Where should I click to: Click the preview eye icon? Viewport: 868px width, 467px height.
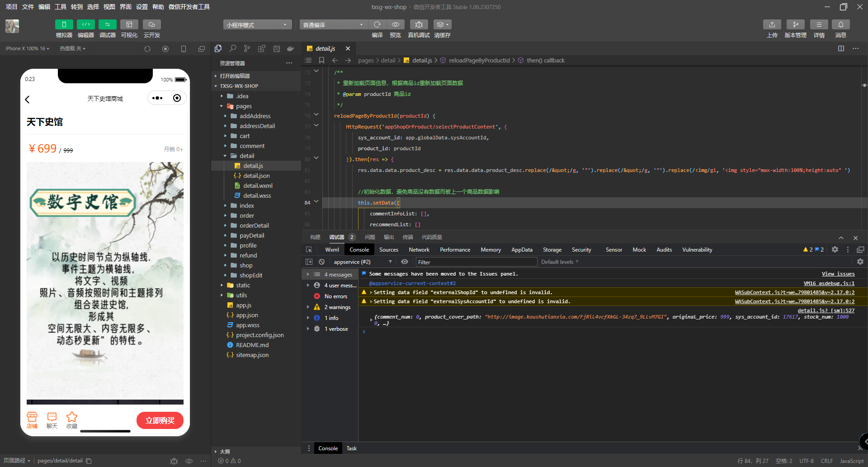[x=396, y=24]
